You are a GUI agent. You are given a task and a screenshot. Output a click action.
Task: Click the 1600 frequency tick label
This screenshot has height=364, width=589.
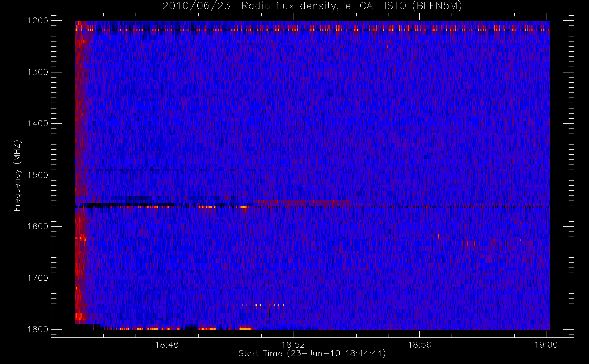click(38, 226)
